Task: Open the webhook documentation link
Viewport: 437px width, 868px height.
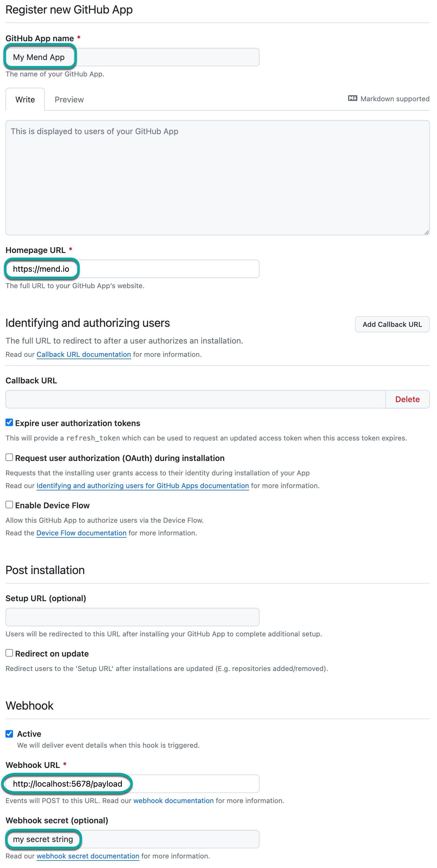Action: click(x=173, y=800)
